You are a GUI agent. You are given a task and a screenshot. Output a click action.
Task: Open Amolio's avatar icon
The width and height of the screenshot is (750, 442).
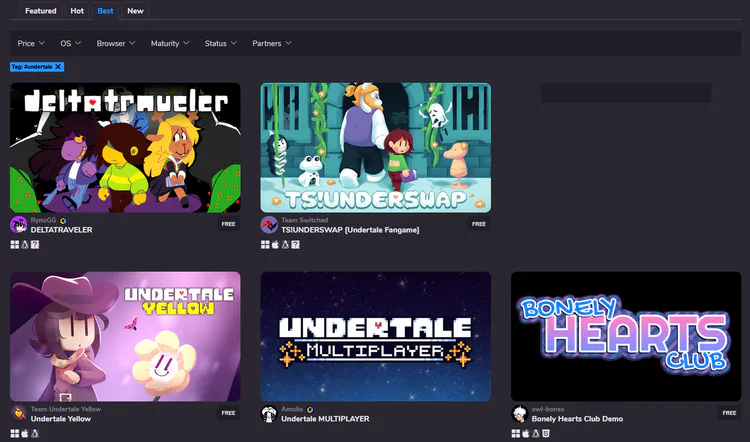(x=269, y=414)
